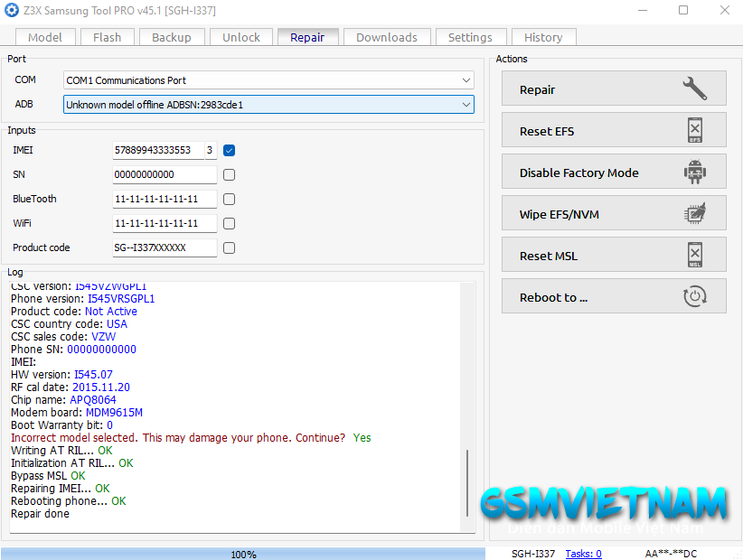View the History tab
743x560 pixels.
543,37
